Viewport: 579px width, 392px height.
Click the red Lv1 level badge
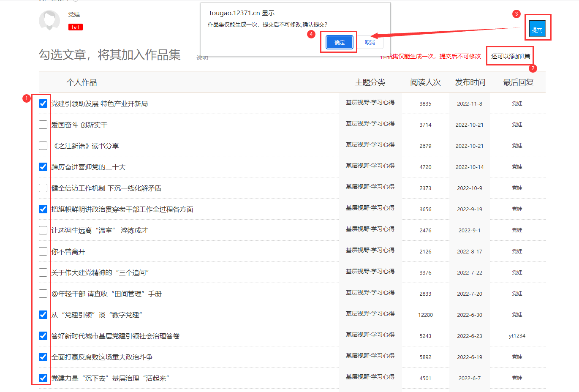75,27
